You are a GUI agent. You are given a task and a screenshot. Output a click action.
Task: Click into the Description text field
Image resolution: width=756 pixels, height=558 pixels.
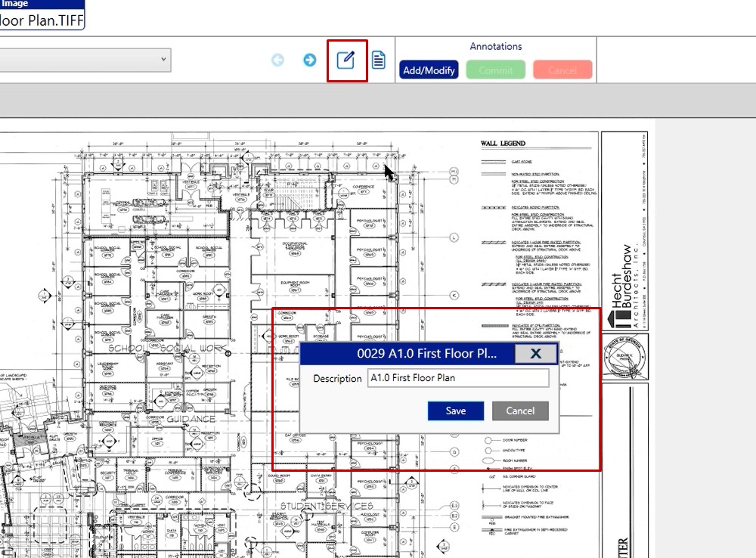tap(457, 378)
